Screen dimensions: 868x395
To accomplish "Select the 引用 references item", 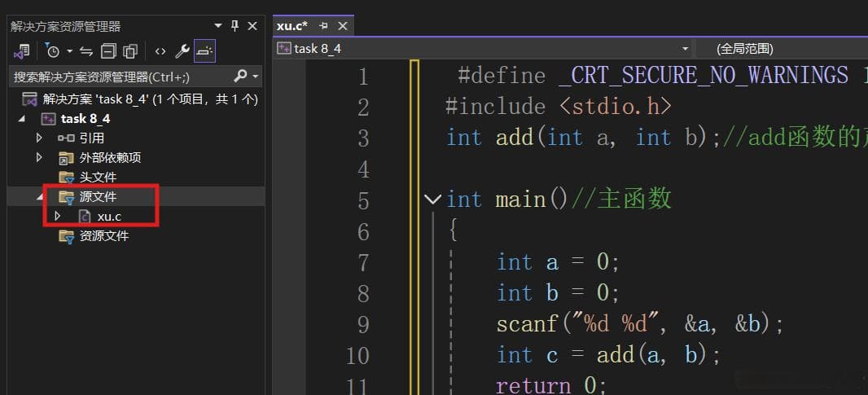I will coord(91,138).
